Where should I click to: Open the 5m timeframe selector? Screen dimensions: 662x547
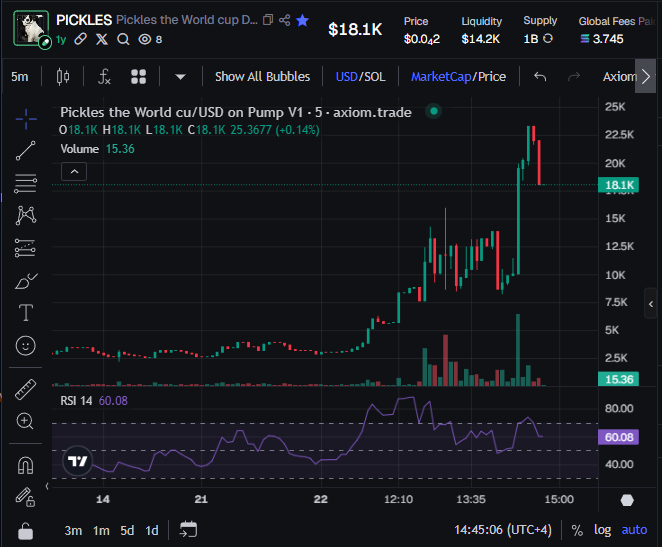click(20, 77)
